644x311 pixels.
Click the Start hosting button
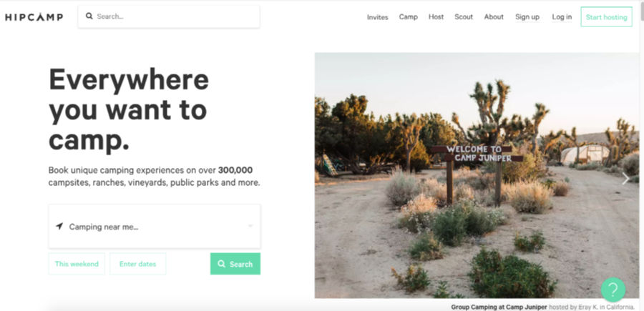[x=606, y=17]
